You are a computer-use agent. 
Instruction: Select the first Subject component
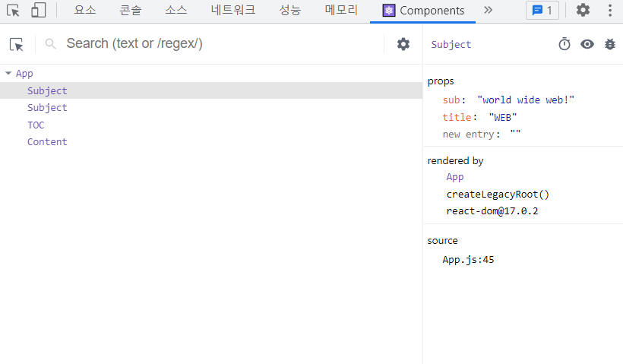(x=211, y=90)
